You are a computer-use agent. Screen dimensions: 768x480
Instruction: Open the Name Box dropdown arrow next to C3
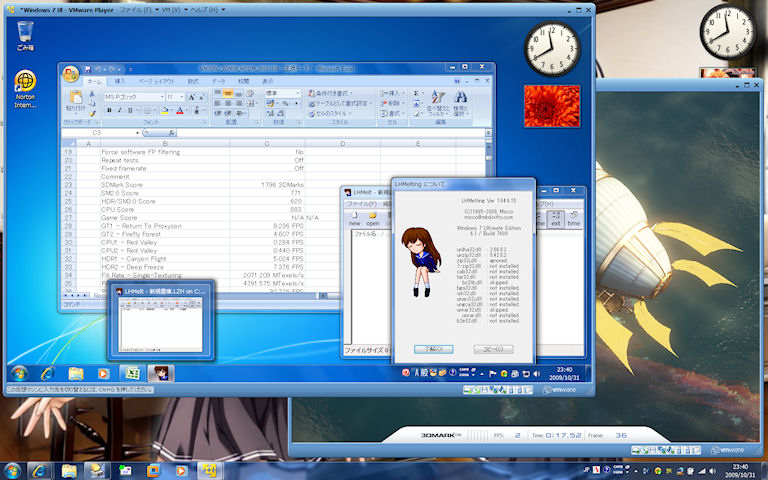click(137, 133)
